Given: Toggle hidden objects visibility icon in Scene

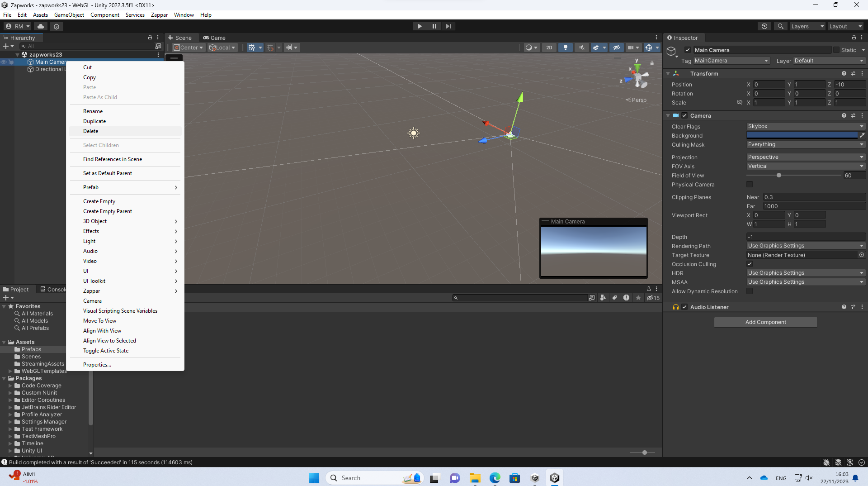Looking at the screenshot, I should [616, 48].
